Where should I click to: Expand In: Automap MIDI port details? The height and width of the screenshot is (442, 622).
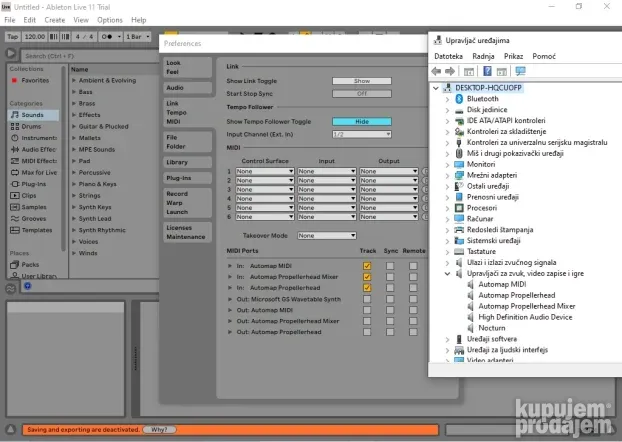click(x=230, y=266)
